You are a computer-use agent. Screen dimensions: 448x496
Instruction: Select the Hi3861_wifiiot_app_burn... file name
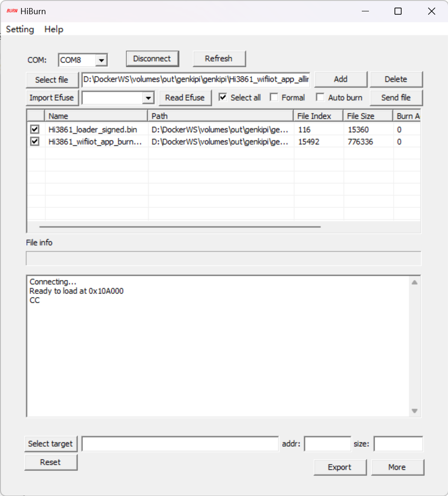coord(95,142)
